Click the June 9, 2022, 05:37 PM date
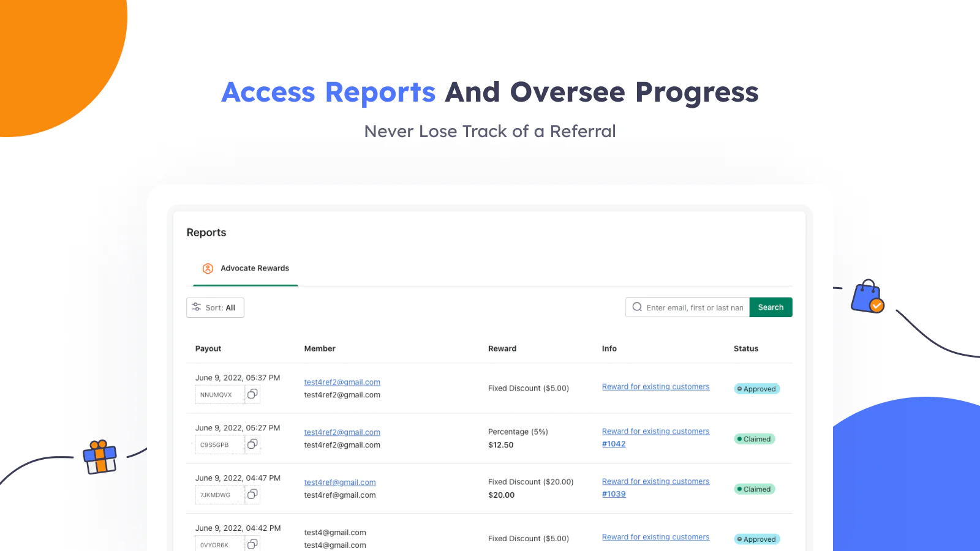Image resolution: width=980 pixels, height=551 pixels. pyautogui.click(x=238, y=378)
